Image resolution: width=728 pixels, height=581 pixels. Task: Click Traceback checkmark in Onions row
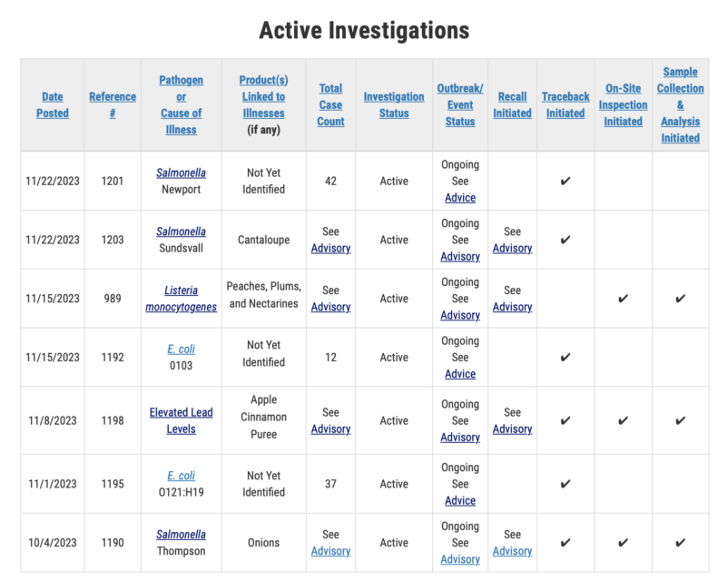[x=565, y=543]
